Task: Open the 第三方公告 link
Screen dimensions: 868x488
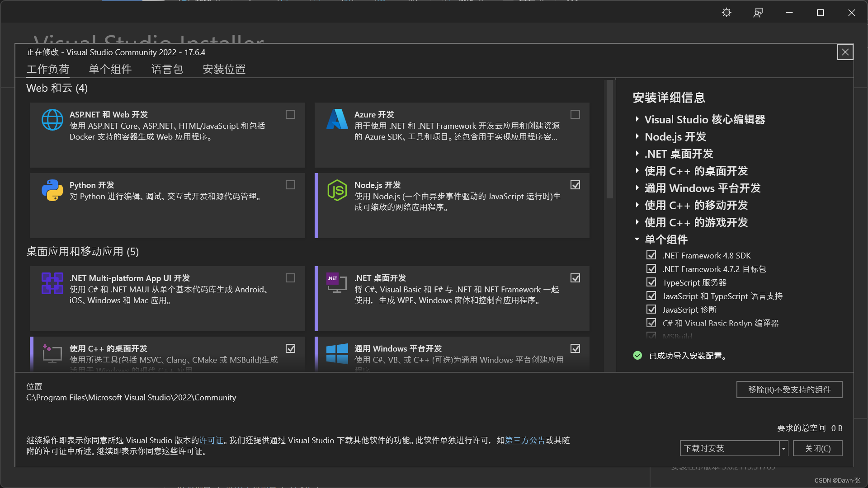Action: tap(525, 440)
